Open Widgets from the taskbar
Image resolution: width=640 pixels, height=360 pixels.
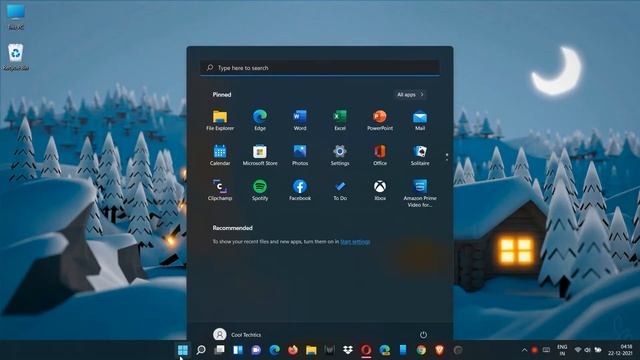238,350
